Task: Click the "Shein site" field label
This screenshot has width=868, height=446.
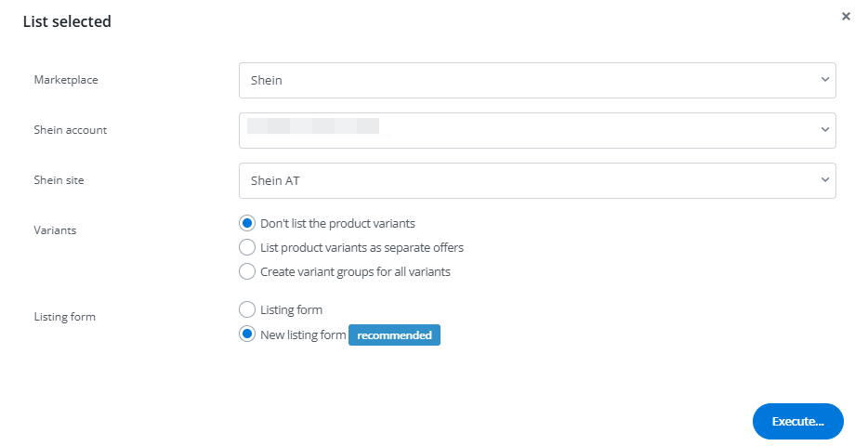Action: click(59, 180)
